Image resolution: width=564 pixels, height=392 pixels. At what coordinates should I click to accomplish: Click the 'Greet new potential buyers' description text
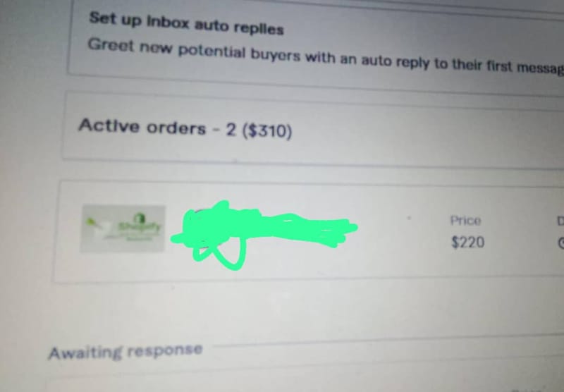(326, 58)
